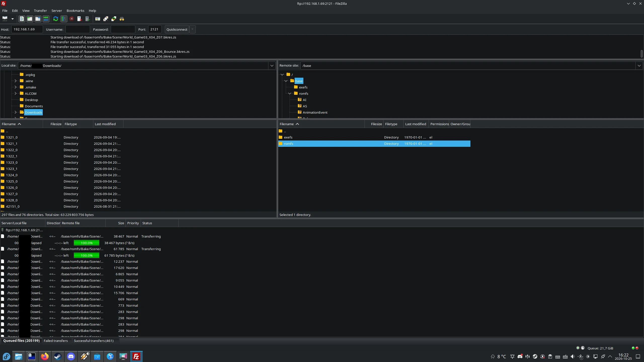Toggle remote directory tree display
Screen dimensions: 644x362
(38, 19)
